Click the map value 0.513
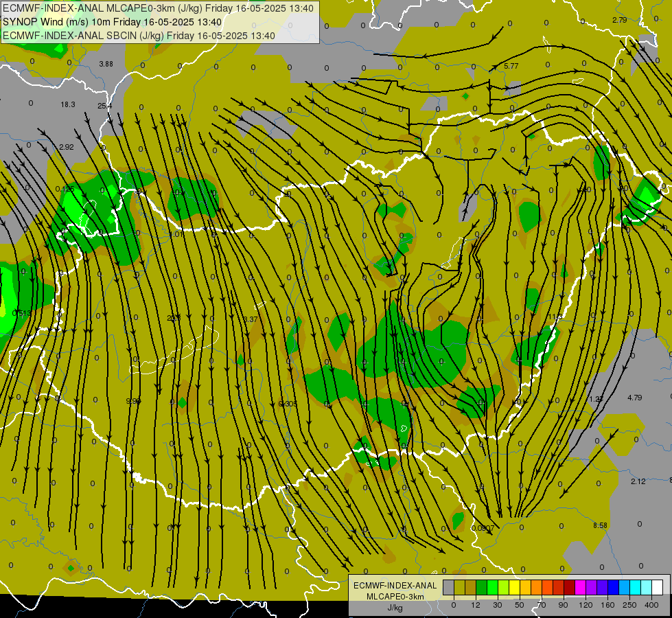The image size is (672, 618). (x=21, y=314)
